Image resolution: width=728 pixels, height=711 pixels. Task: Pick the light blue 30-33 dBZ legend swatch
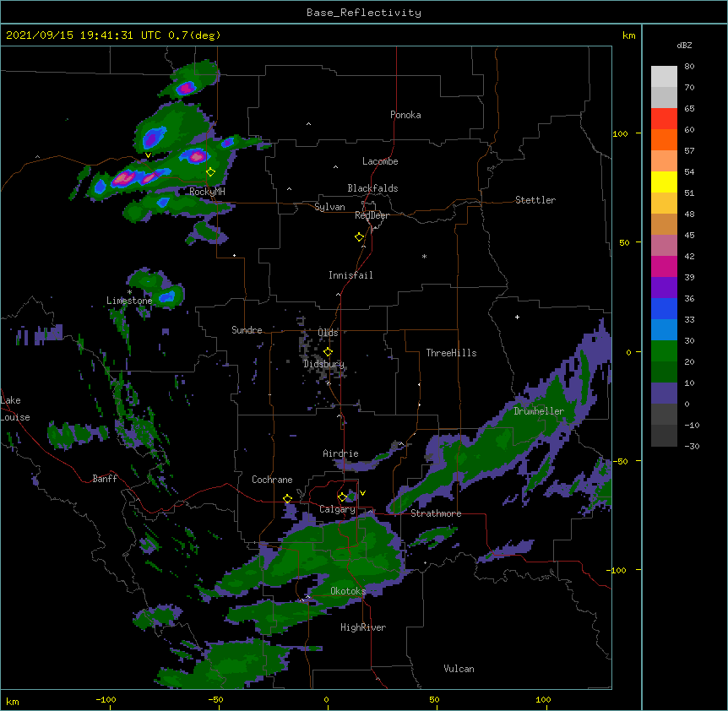[x=664, y=330]
